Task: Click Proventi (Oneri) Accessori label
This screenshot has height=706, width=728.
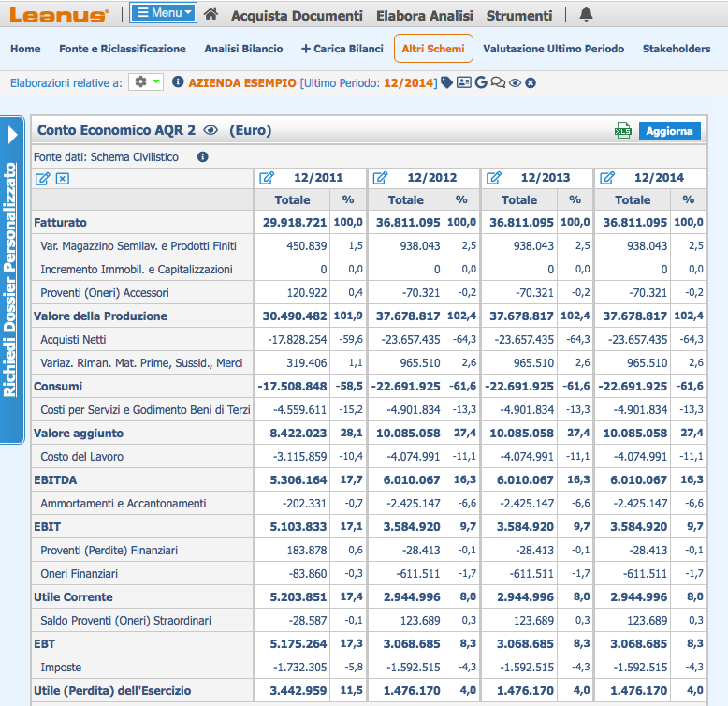Action: pos(105,293)
